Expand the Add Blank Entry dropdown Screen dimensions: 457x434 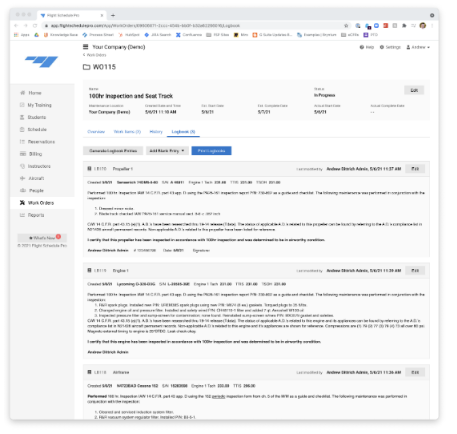[x=167, y=151]
